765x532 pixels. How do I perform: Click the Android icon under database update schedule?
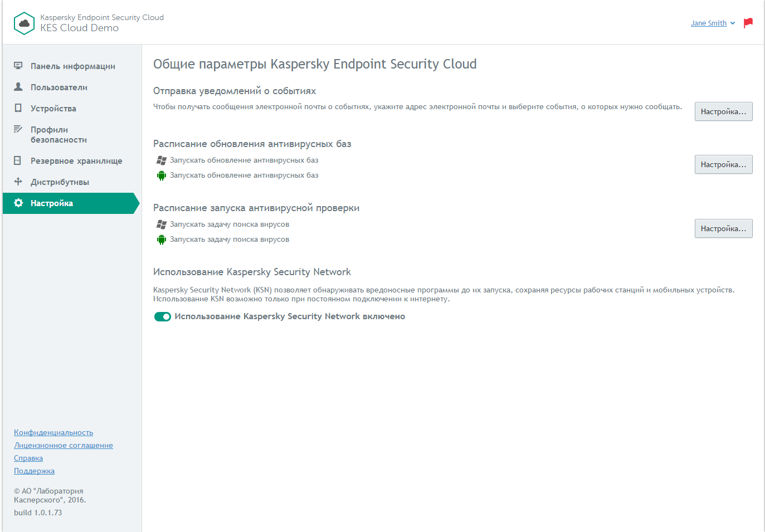[x=162, y=175]
